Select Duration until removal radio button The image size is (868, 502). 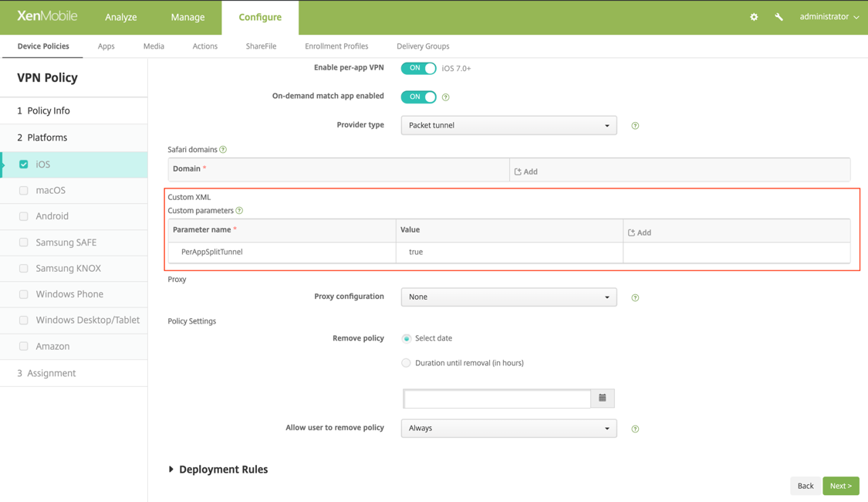click(407, 363)
